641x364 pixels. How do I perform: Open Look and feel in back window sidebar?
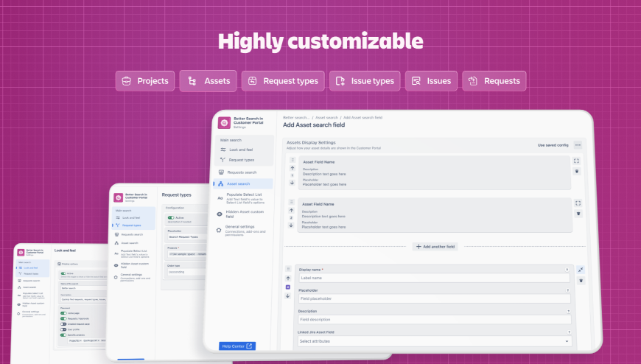pos(32,268)
